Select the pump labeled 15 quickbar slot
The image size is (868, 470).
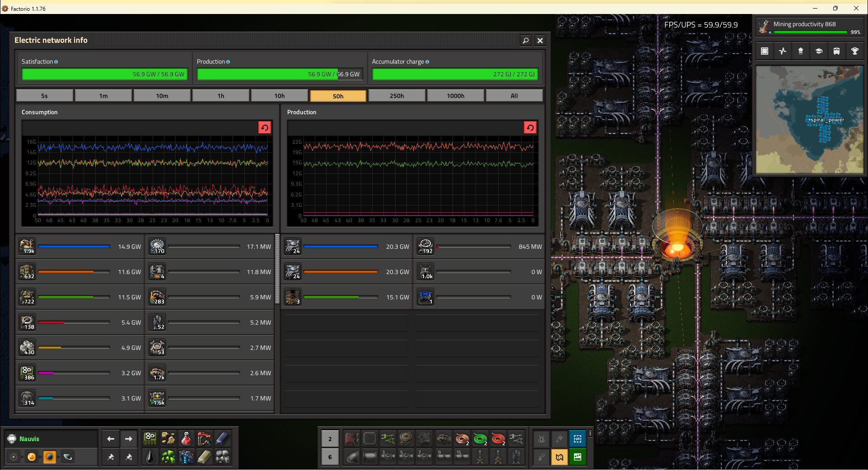[x=462, y=457]
